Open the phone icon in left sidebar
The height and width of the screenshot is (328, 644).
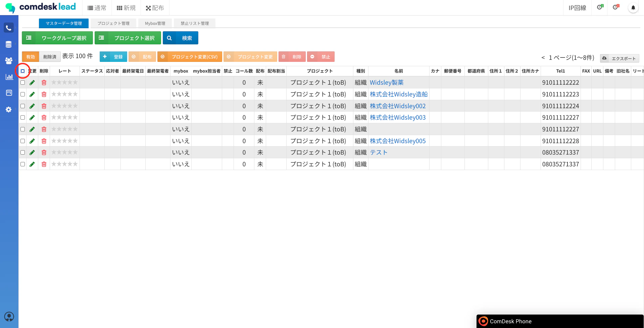pos(9,28)
